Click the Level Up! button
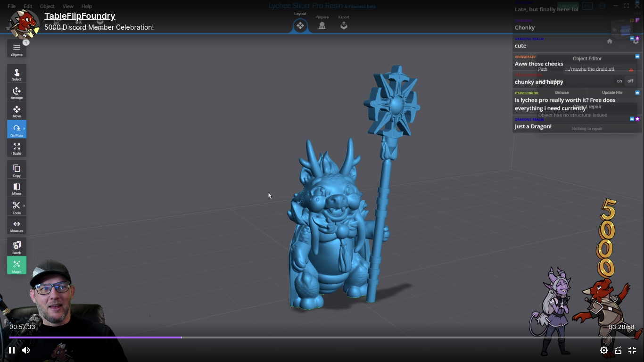Screen dimensions: 644x362 pos(569,6)
